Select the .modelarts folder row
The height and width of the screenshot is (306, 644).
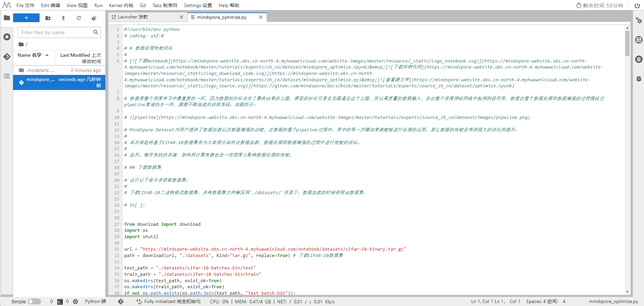[x=59, y=70]
